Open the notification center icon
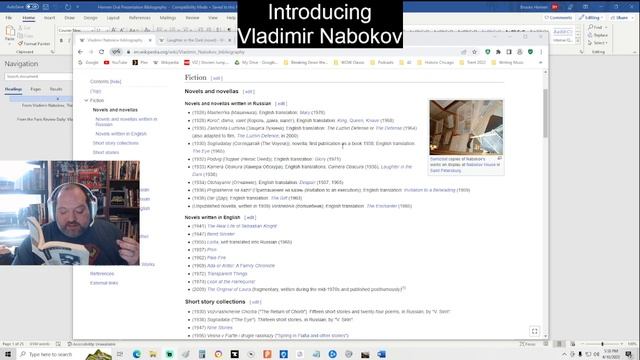This screenshot has height=360, width=640. [x=629, y=354]
